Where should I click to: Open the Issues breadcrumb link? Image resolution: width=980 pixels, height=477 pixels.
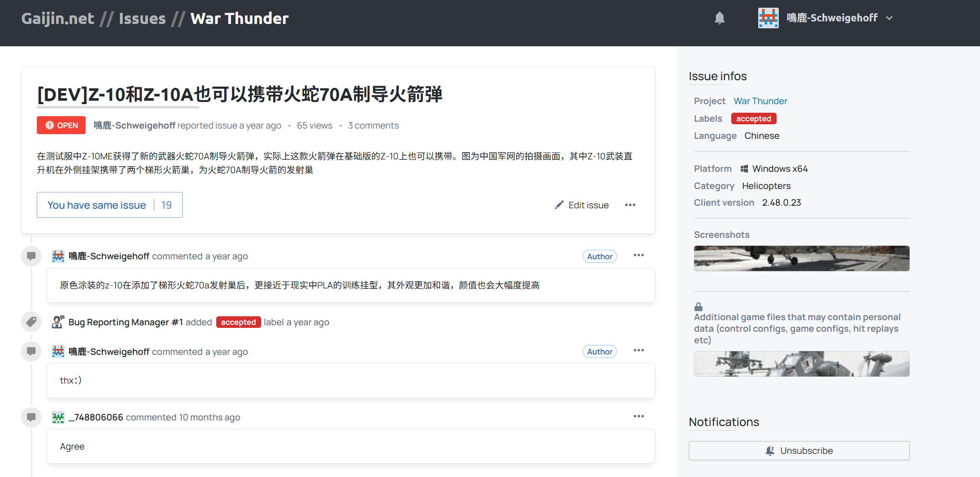pyautogui.click(x=142, y=18)
